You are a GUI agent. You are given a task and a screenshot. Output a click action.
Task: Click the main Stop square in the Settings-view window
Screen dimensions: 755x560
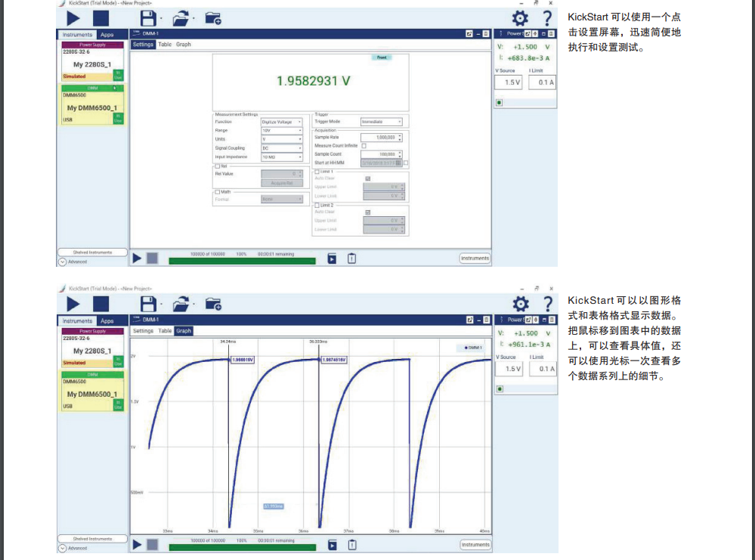pos(101,18)
